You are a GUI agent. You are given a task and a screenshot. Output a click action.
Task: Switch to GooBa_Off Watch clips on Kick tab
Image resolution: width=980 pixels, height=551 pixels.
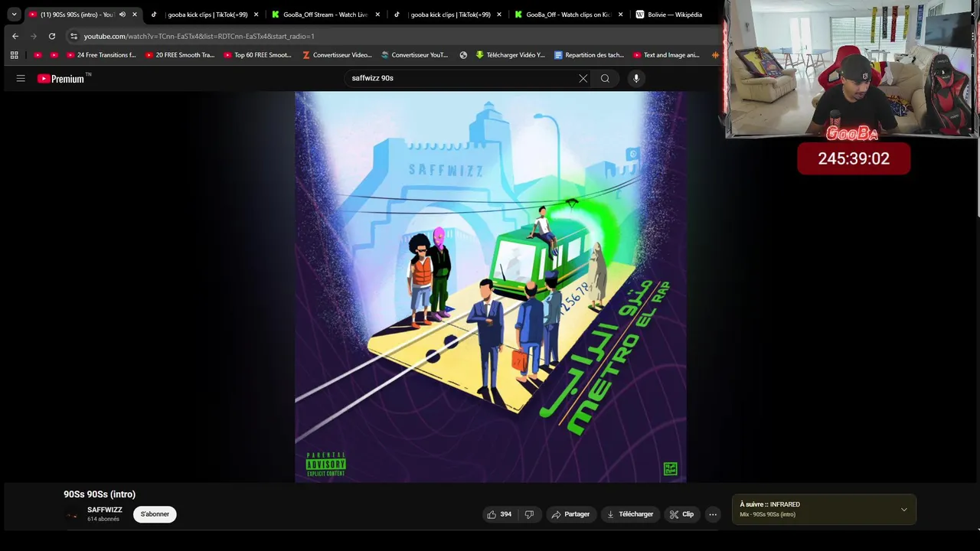[568, 15]
